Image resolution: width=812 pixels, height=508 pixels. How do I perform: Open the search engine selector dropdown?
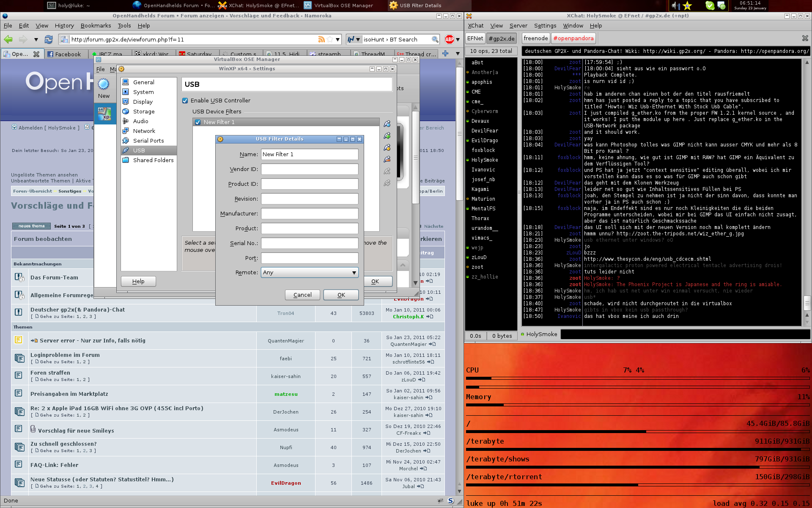(x=354, y=39)
